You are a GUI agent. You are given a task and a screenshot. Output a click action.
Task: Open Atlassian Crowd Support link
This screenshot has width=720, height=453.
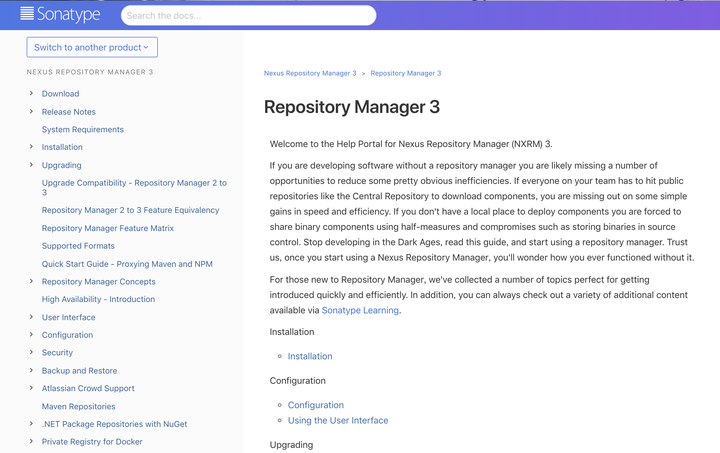pos(88,388)
